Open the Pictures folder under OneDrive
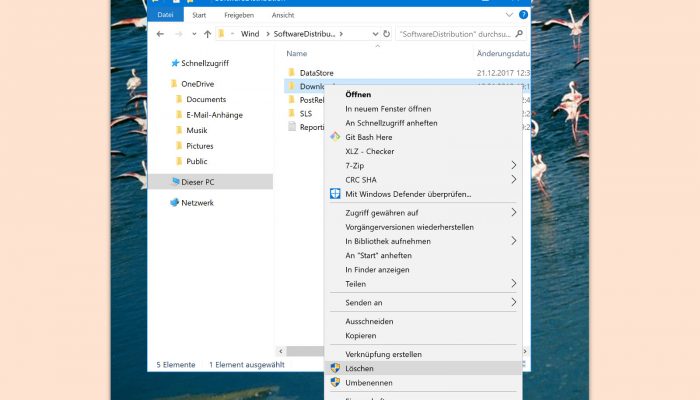 pyautogui.click(x=200, y=146)
